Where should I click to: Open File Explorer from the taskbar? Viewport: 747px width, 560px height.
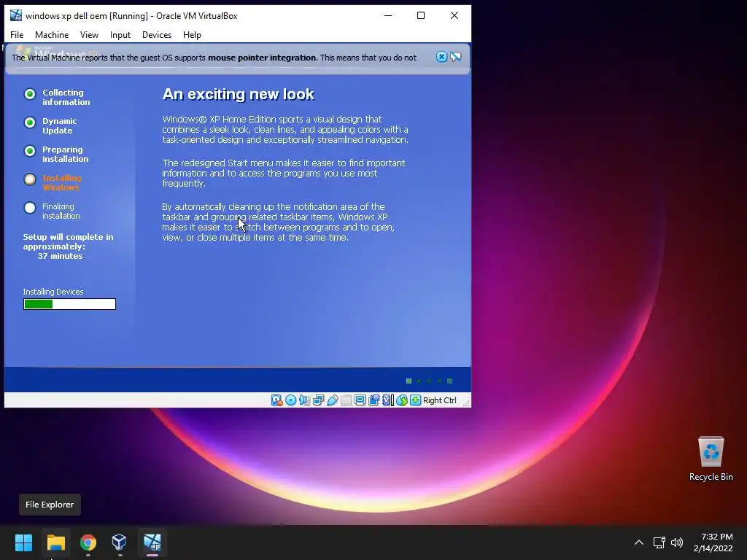55,542
